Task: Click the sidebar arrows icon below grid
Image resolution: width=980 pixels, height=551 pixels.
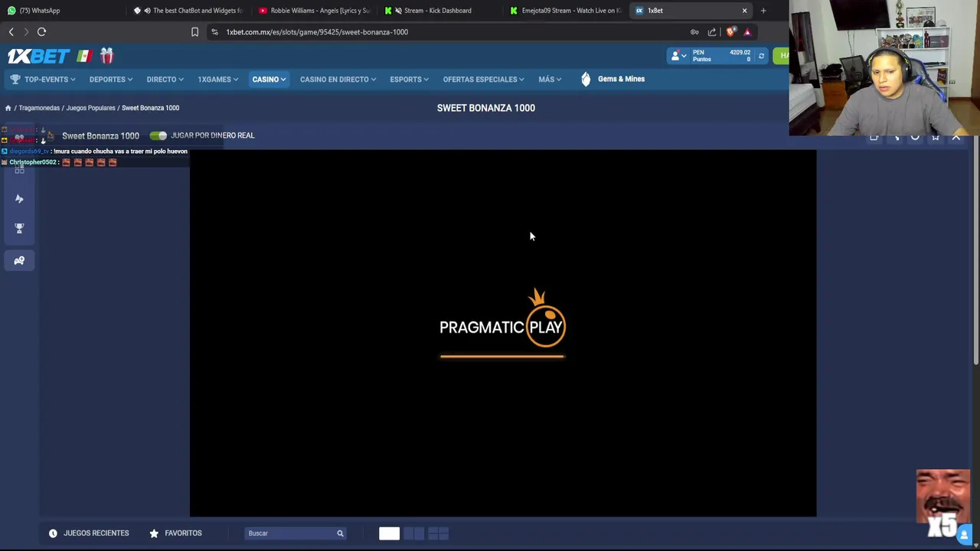Action: coord(19,199)
